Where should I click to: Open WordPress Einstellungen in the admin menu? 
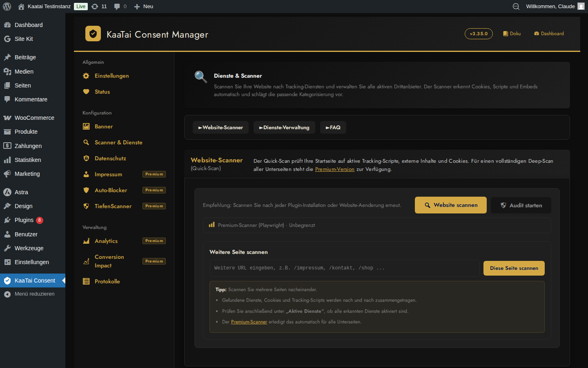33,262
